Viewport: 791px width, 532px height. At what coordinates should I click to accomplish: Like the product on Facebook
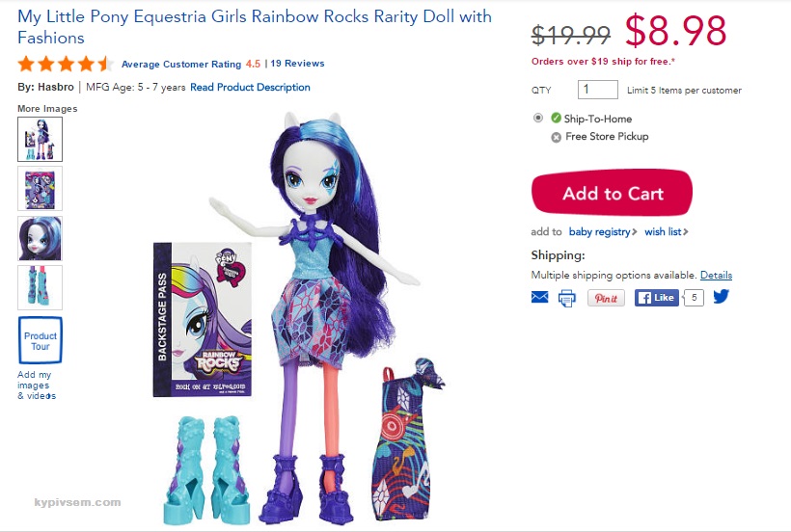[656, 298]
